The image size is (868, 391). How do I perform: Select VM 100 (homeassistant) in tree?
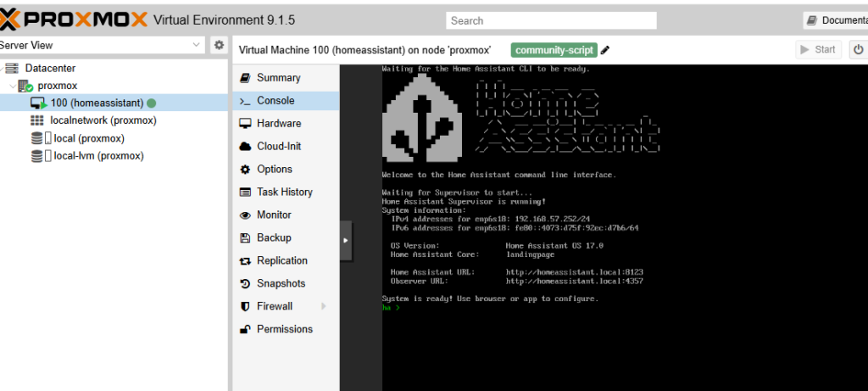tap(97, 103)
